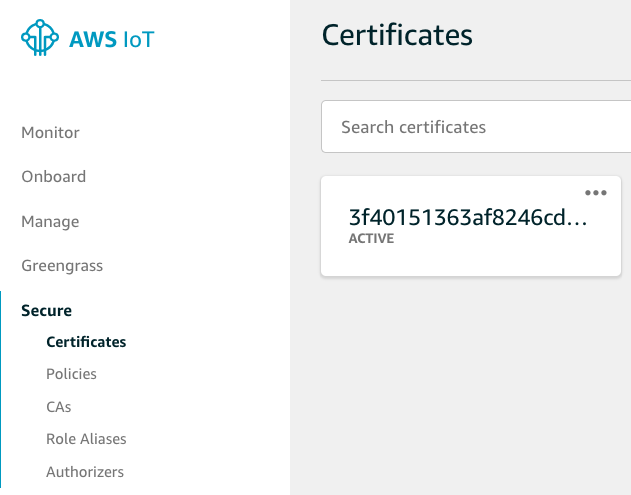
Task: Open Policies under Secure
Action: click(71, 374)
